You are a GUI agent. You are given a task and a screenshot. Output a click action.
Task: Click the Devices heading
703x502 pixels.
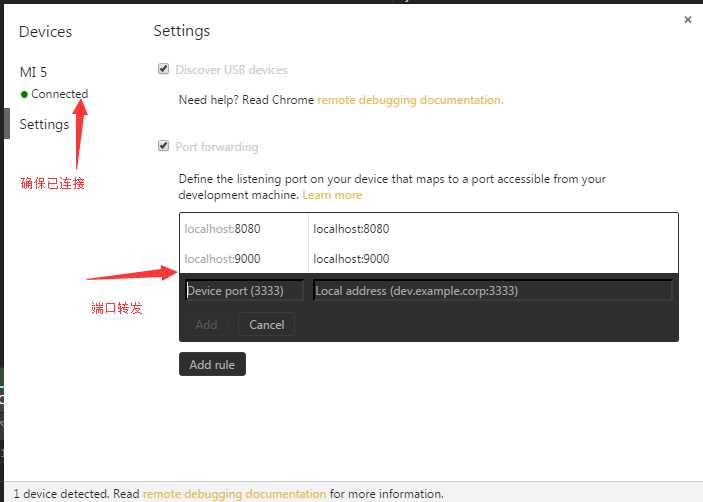point(45,32)
